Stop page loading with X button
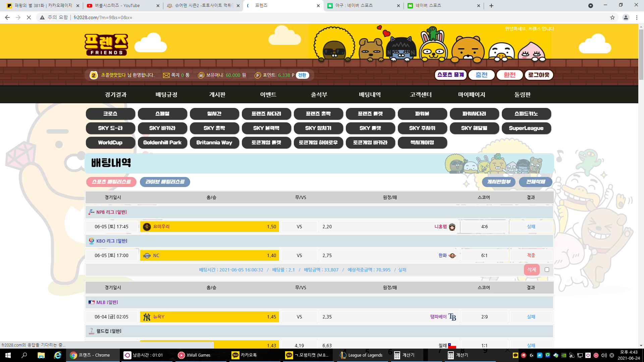 29,17
